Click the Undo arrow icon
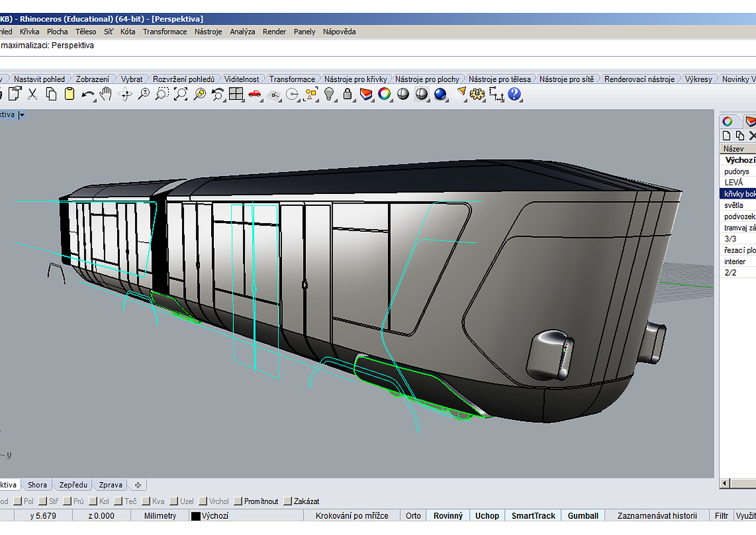 pyautogui.click(x=87, y=95)
